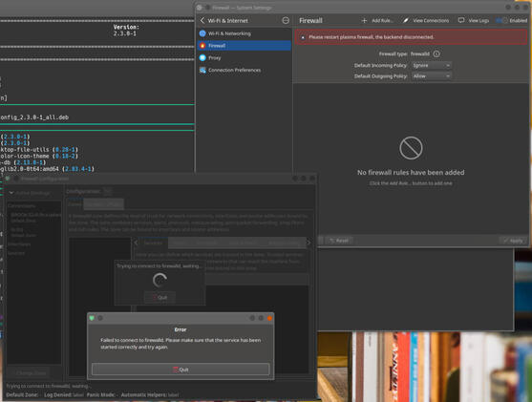Image resolution: width=532 pixels, height=402 pixels.
Task: Select the Services tab in Firewall Configuration
Action: [x=153, y=243]
